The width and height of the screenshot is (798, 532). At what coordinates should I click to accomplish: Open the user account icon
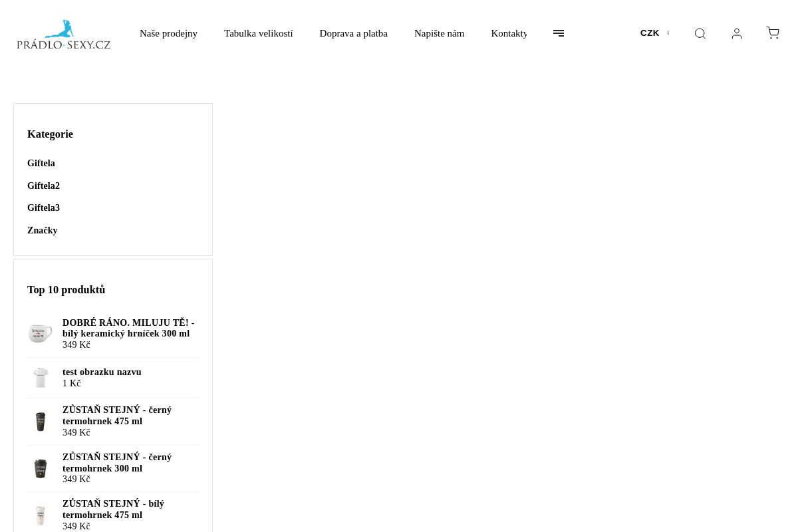736,33
